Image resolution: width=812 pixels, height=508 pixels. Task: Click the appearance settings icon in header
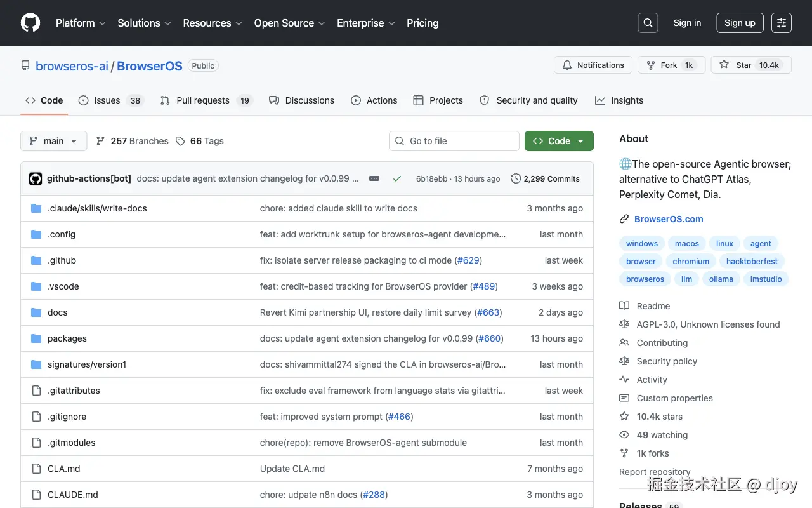782,23
